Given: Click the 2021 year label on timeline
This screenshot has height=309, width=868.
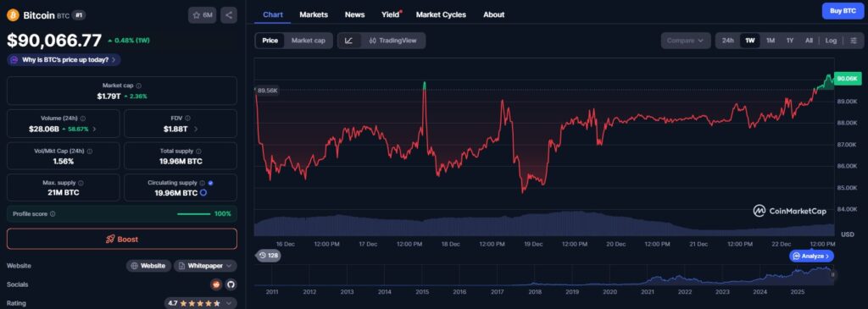Looking at the screenshot, I should 647,292.
